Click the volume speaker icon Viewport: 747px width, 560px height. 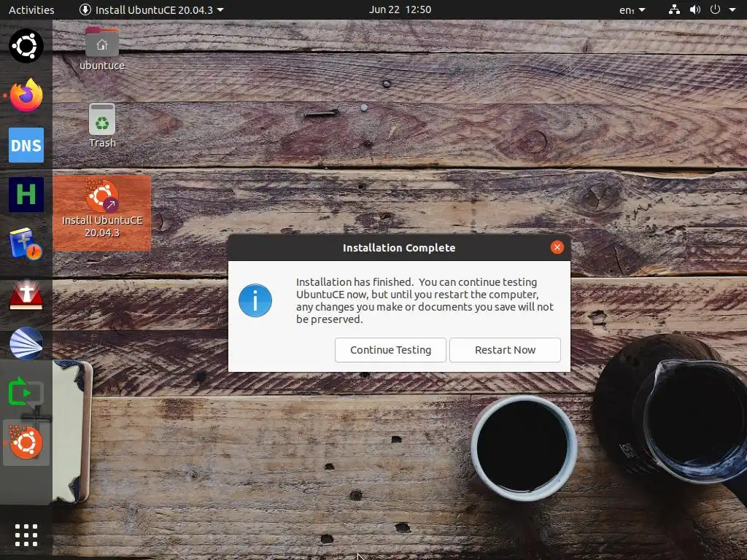click(x=695, y=9)
